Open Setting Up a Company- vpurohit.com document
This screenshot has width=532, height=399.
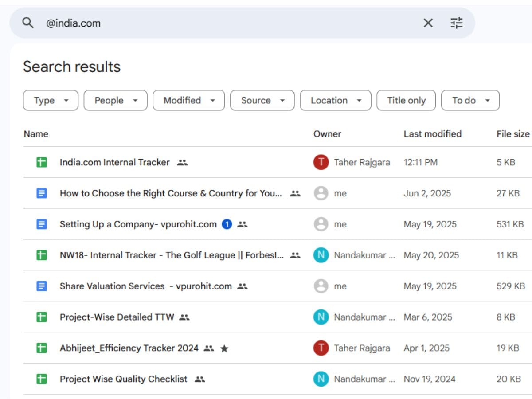pos(138,224)
